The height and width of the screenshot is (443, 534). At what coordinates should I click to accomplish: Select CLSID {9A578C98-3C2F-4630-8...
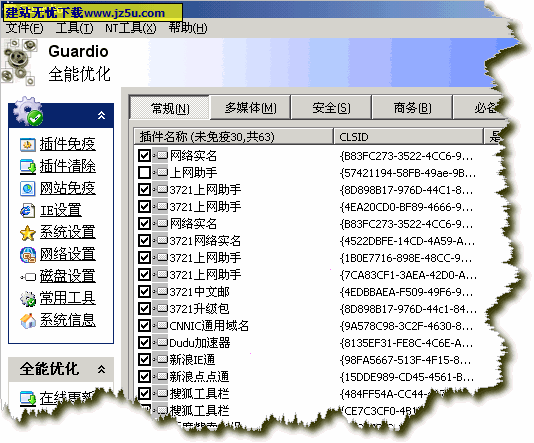tap(406, 326)
